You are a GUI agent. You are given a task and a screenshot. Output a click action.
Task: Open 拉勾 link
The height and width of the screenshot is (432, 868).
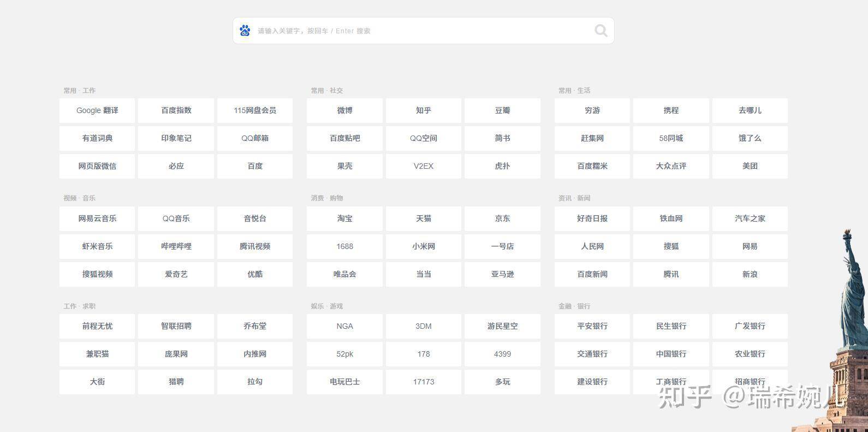pyautogui.click(x=255, y=382)
